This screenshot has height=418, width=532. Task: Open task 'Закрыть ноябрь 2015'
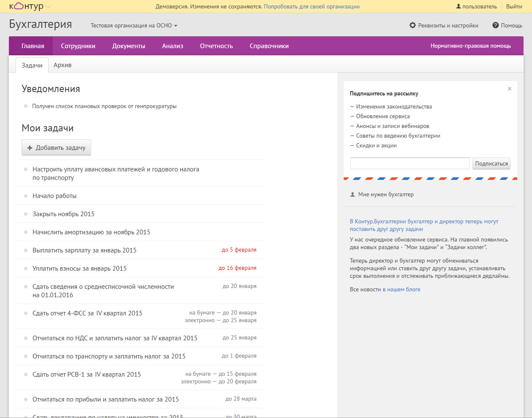[63, 214]
